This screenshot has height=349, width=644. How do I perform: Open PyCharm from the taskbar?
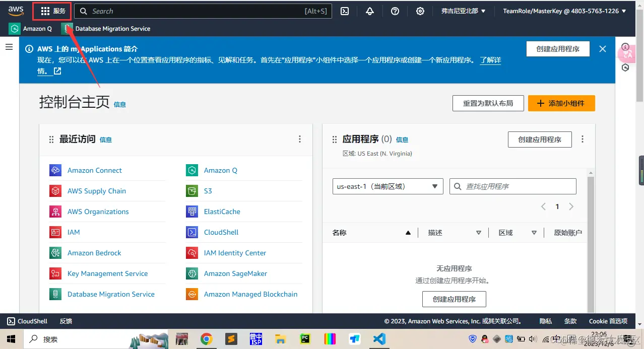(x=305, y=339)
